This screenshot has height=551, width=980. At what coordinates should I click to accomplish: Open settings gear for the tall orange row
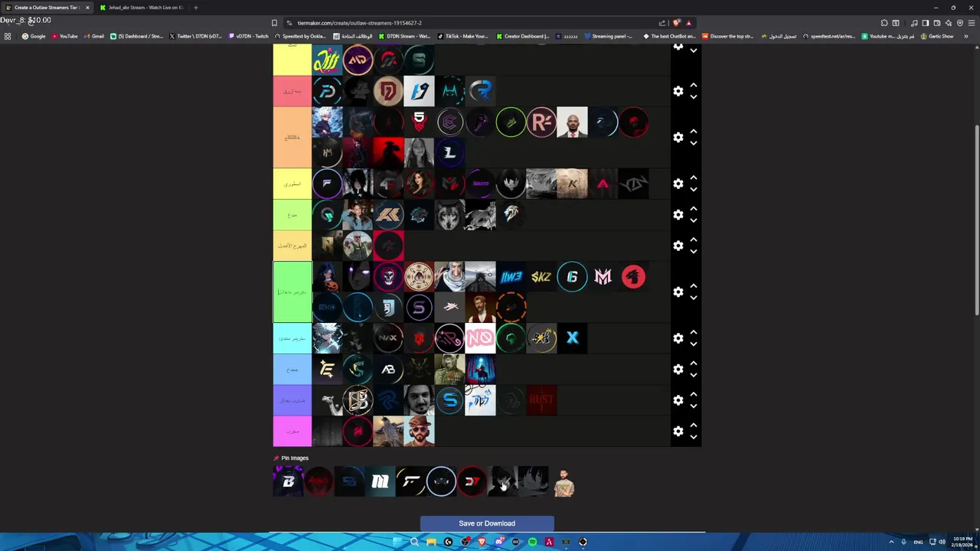[678, 138]
